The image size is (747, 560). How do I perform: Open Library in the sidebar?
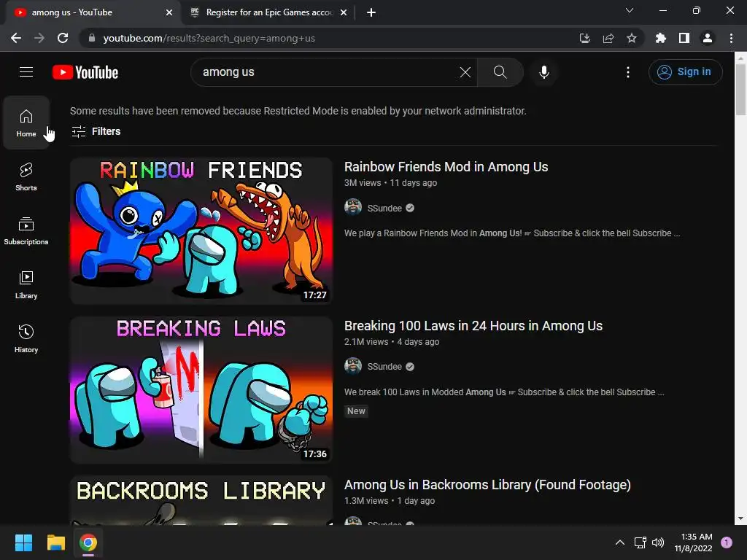coord(26,284)
